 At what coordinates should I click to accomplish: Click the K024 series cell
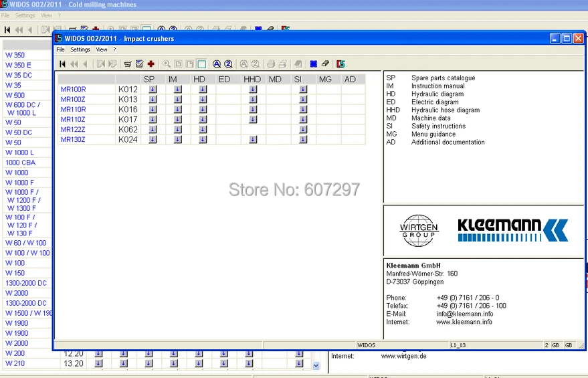point(128,140)
